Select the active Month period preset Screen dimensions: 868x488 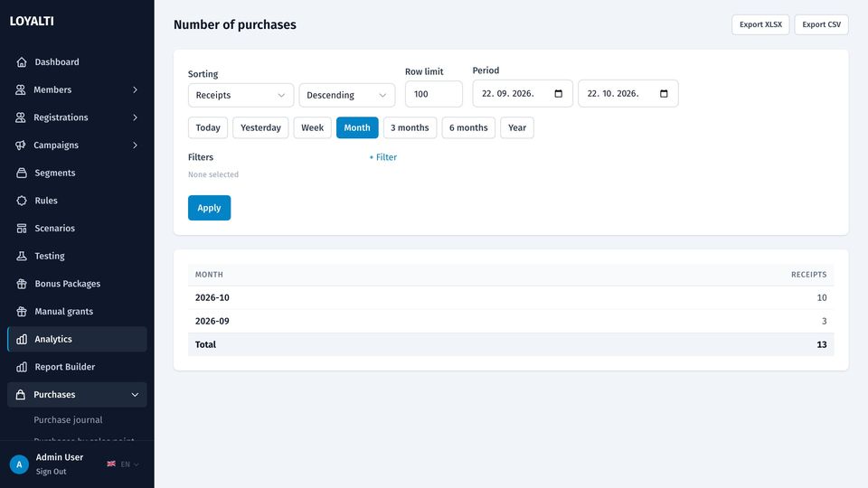pyautogui.click(x=357, y=127)
